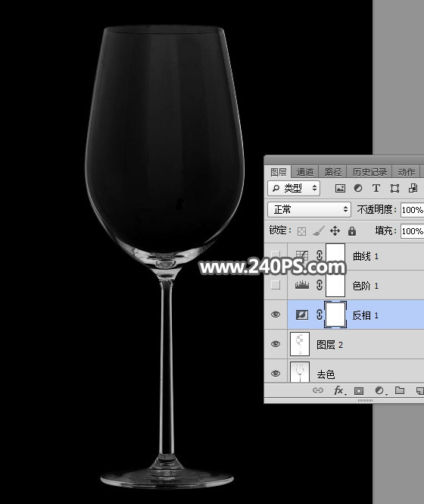Viewport: 424px width, 504px height.
Task: Select the 反相 1 layer mask thumbnail
Action: coord(335,315)
